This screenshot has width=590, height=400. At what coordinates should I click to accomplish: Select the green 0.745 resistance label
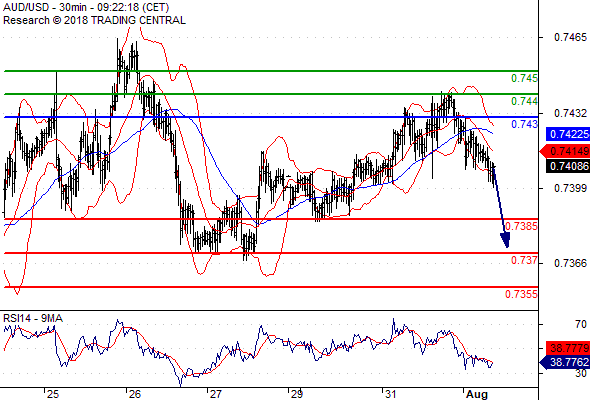[x=525, y=78]
